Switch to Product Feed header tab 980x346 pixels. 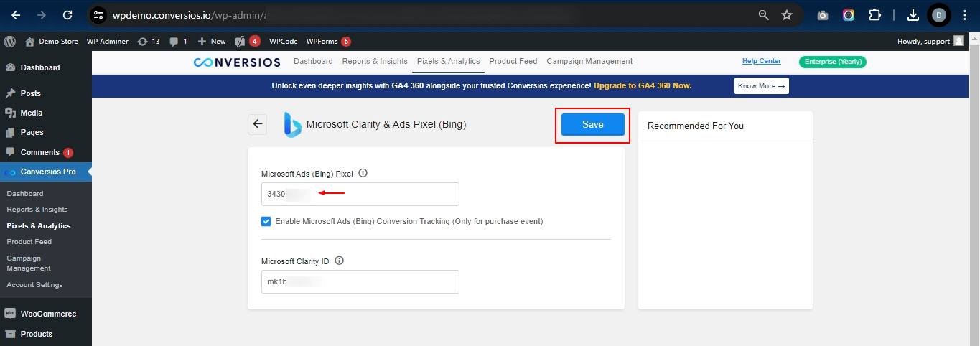tap(513, 62)
